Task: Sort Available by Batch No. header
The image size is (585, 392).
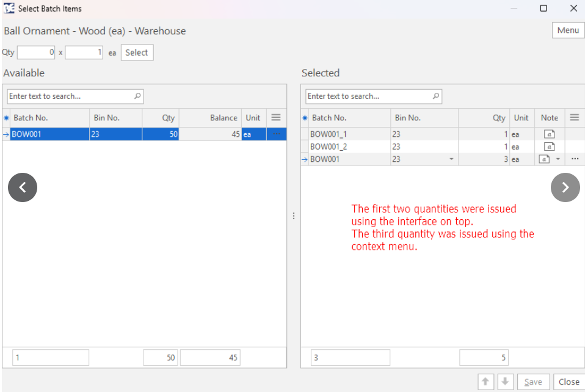Action: 49,118
